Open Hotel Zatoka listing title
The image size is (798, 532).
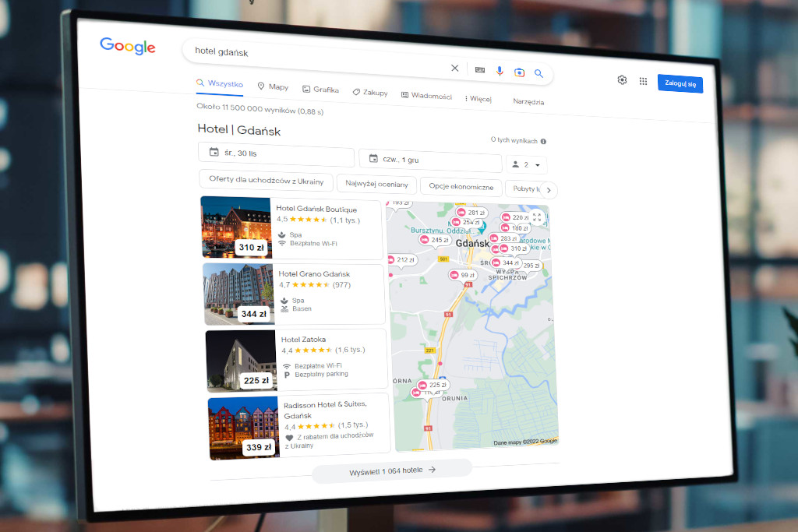point(303,340)
